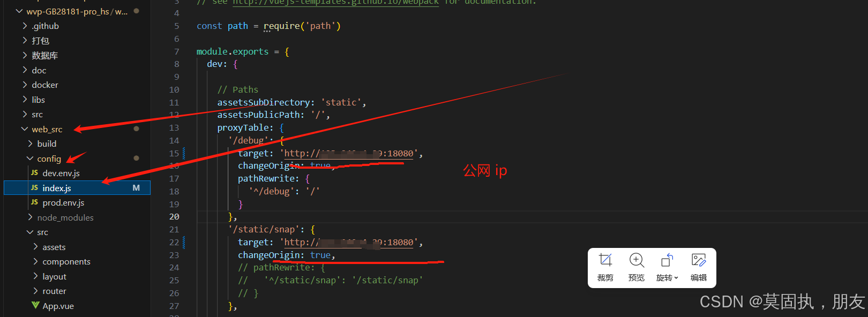Collapse the config folder
868x317 pixels.
30,159
